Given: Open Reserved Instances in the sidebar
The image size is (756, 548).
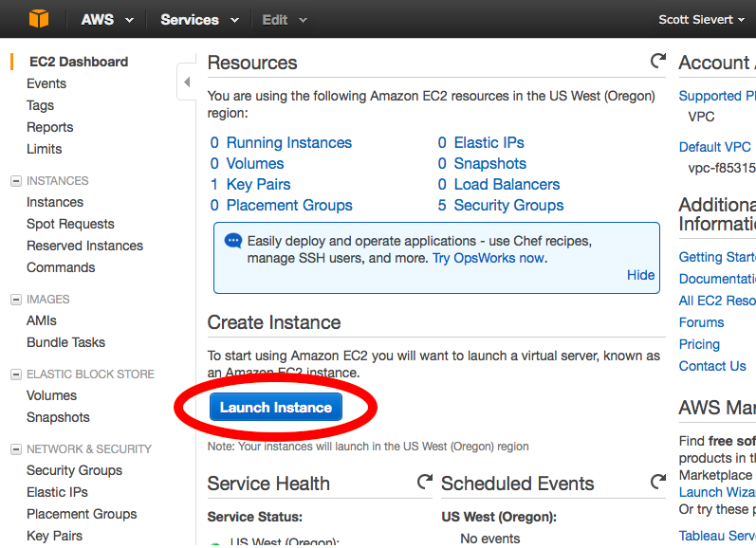Looking at the screenshot, I should pos(84,246).
